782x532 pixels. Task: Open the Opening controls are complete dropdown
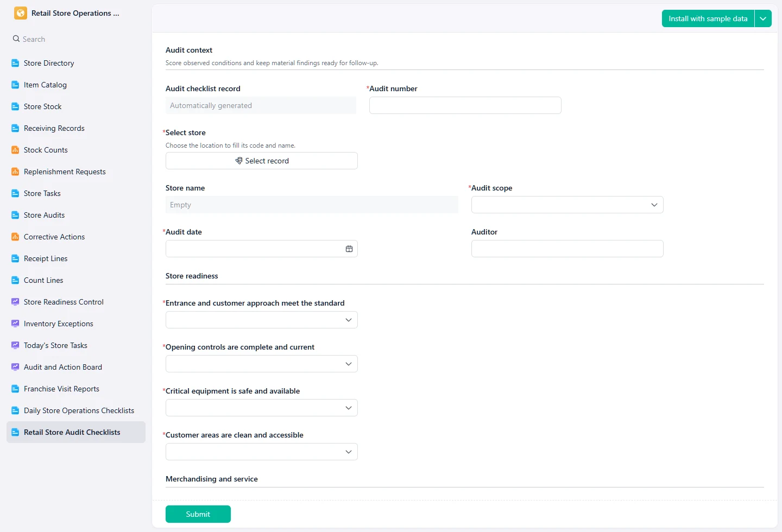261,364
